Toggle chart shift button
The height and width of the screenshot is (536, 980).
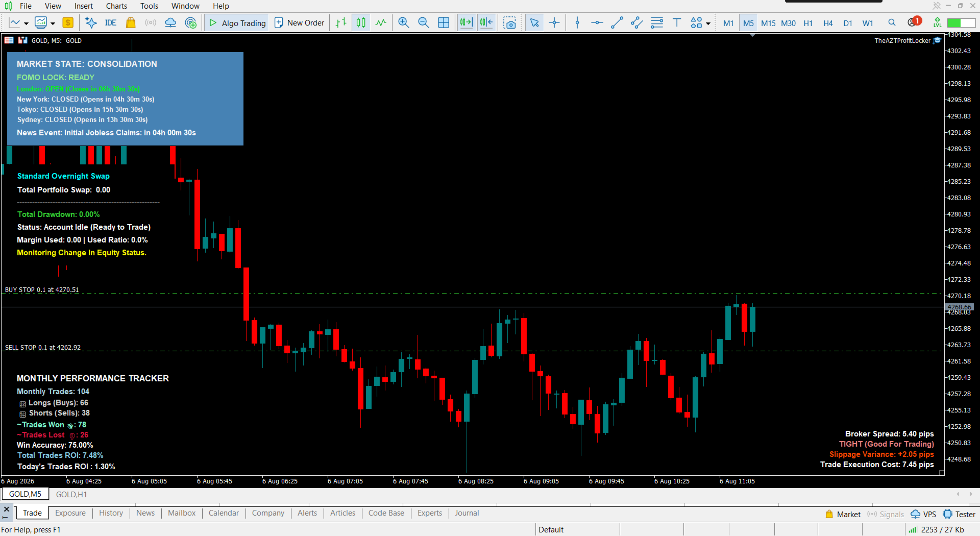click(486, 23)
